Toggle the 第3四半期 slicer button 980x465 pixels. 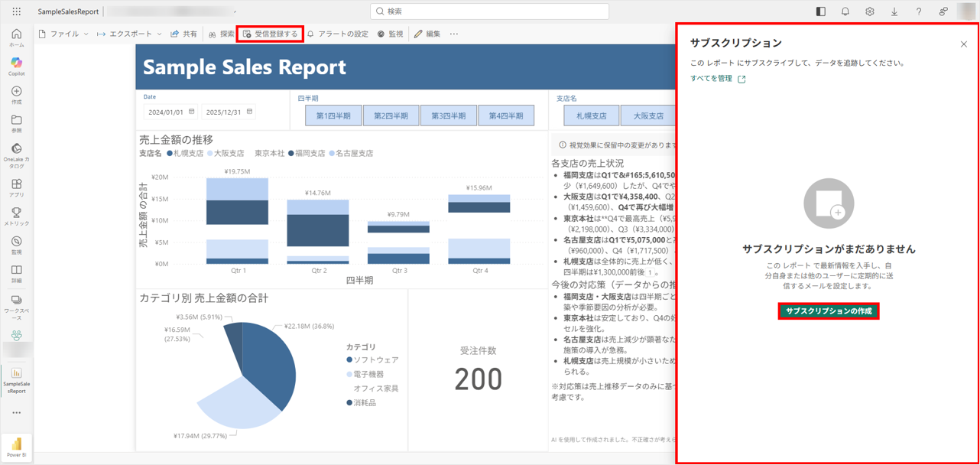448,115
